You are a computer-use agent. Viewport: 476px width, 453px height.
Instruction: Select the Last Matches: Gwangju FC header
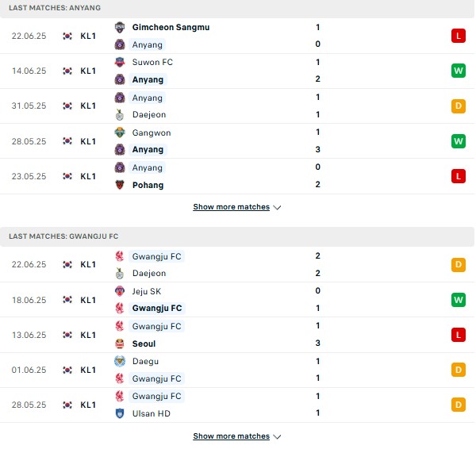63,236
